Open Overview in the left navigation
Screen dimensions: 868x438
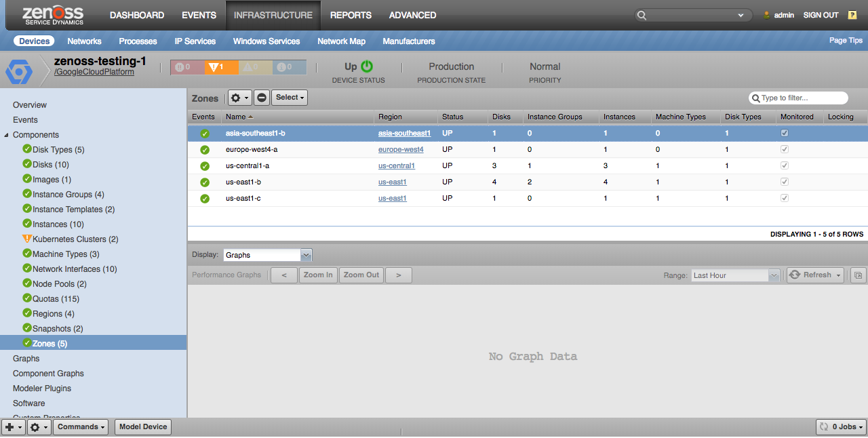pyautogui.click(x=30, y=105)
